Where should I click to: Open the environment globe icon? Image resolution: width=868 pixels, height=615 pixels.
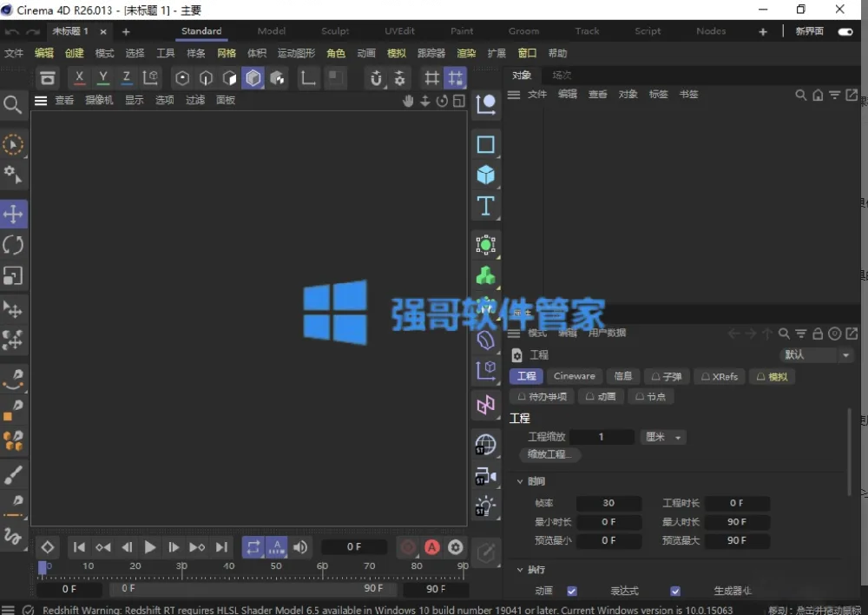click(x=485, y=445)
